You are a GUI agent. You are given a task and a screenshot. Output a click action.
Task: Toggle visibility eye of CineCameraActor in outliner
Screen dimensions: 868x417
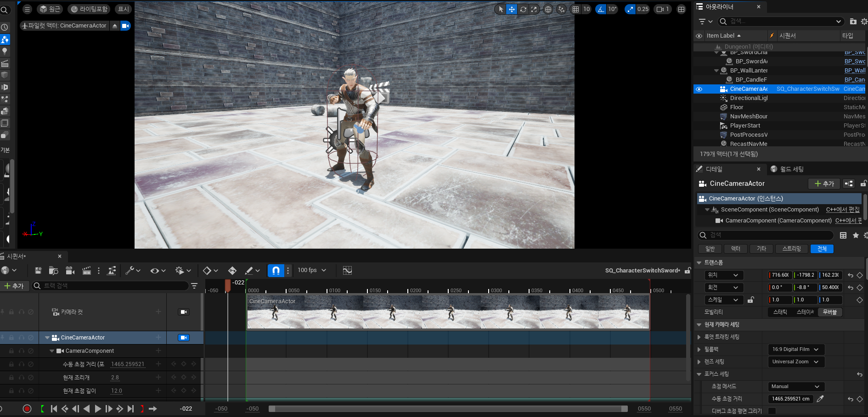click(699, 89)
